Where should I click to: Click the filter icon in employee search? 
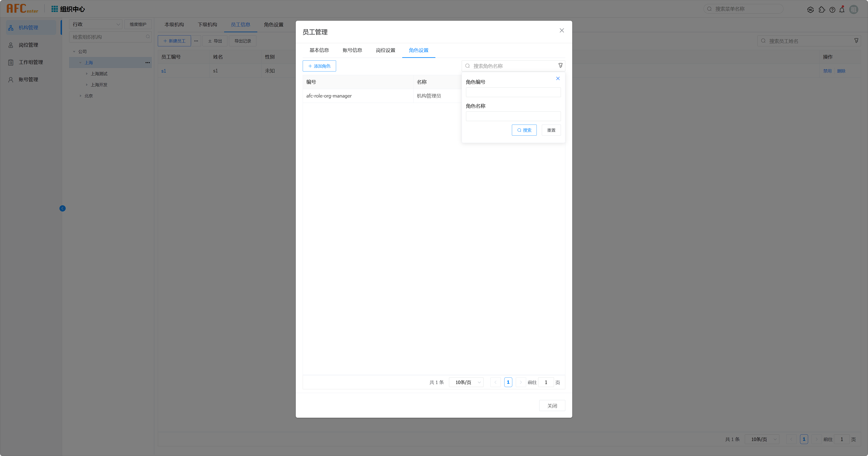coord(856,41)
